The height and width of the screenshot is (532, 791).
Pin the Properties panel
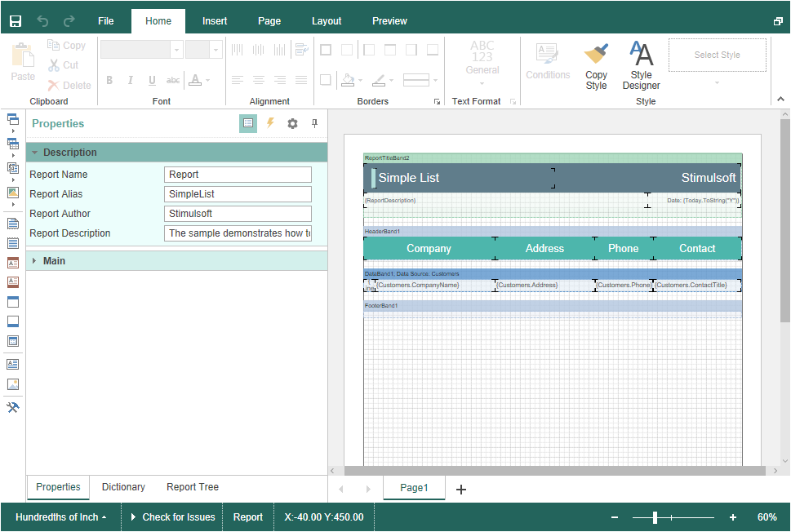click(314, 124)
